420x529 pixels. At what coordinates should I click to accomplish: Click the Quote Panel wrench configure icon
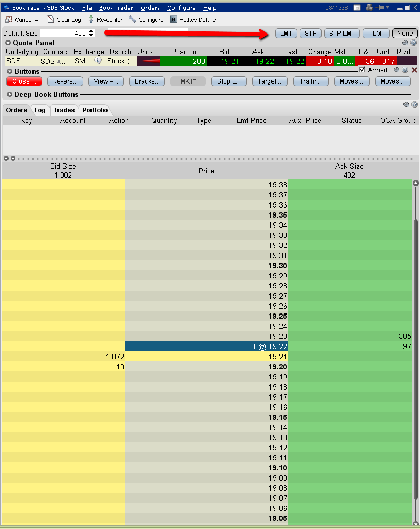click(405, 43)
